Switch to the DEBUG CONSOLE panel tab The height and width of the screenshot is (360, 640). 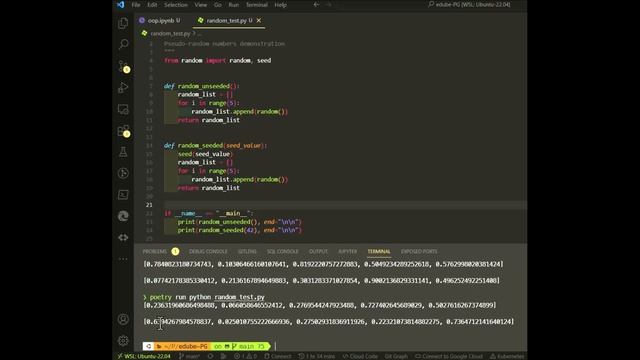tap(208, 251)
